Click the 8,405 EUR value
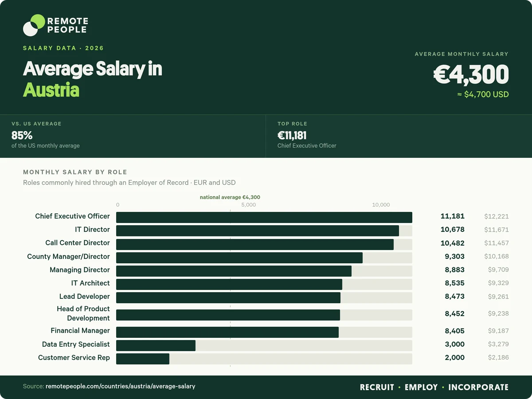 coord(455,331)
